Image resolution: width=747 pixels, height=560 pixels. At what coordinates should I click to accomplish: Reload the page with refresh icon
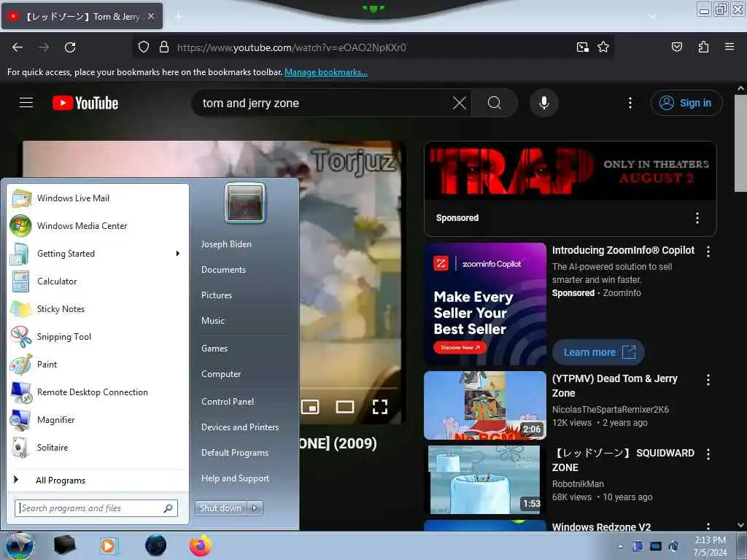pos(70,47)
